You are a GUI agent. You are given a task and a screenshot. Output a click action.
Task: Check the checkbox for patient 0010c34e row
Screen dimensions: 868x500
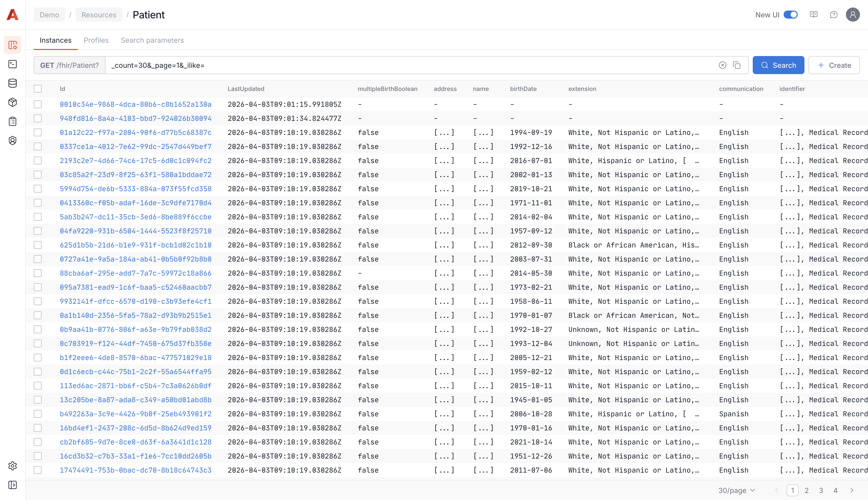38,104
